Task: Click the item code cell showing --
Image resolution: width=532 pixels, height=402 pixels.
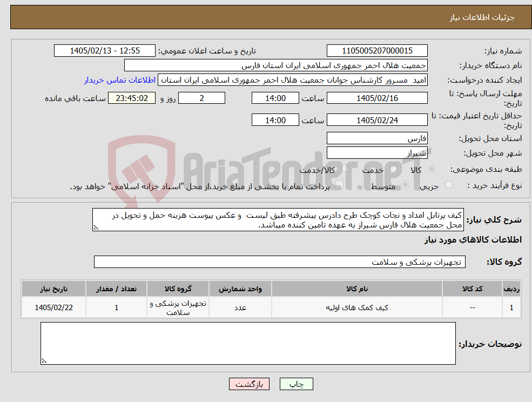Action: pos(472,307)
